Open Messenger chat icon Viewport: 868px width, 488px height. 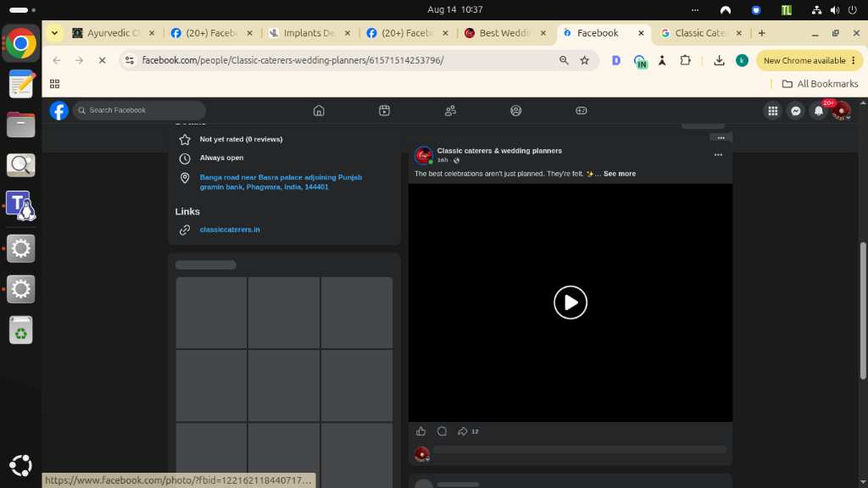[x=795, y=111]
